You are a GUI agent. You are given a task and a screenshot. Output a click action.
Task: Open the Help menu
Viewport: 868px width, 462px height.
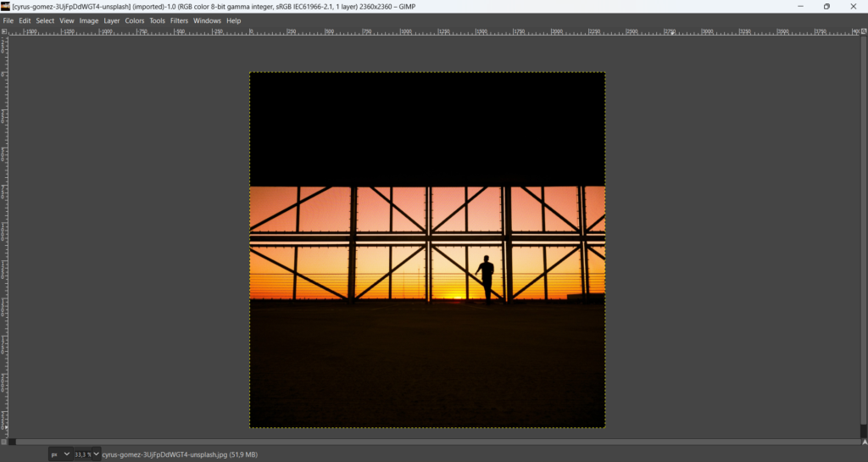[x=233, y=20]
